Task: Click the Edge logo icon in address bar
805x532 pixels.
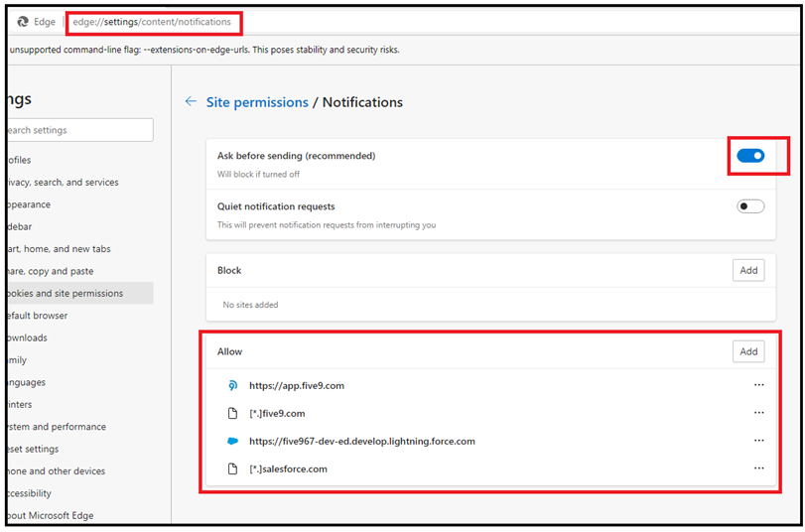Action: point(23,22)
